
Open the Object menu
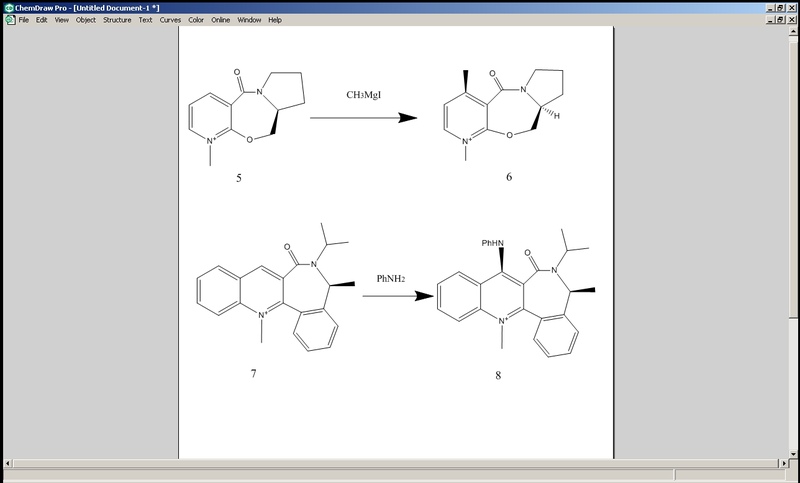coord(86,20)
